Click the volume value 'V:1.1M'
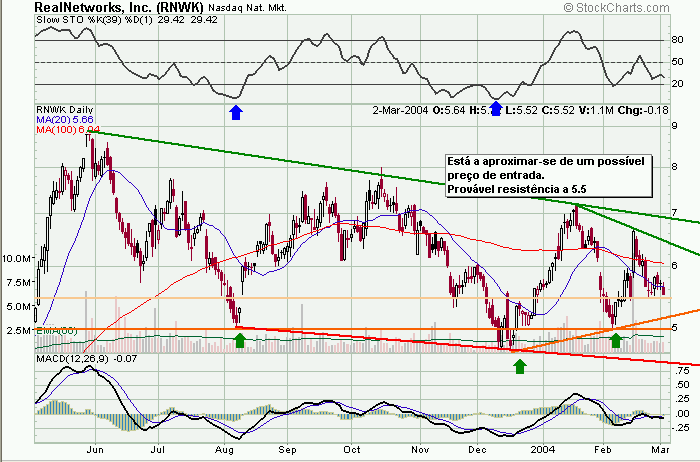The height and width of the screenshot is (462, 700). (x=596, y=110)
